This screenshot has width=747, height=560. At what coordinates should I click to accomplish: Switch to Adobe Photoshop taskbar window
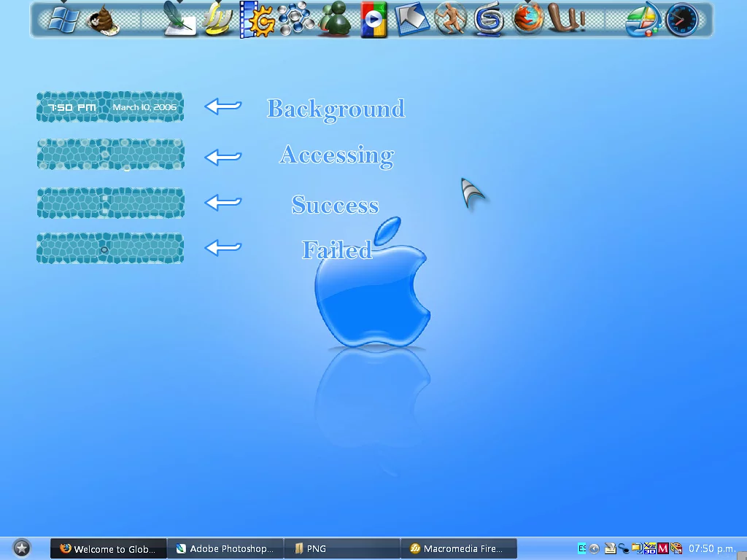[225, 549]
